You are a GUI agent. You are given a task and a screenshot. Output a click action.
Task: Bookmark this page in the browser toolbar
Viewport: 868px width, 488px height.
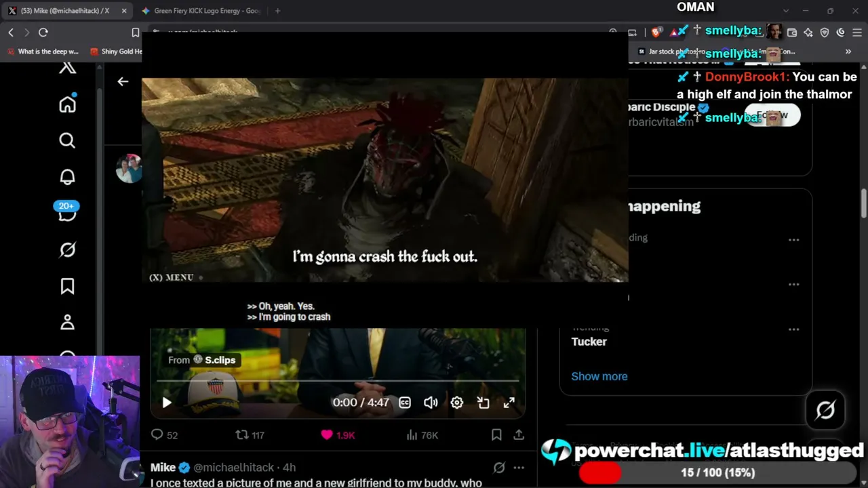click(x=136, y=32)
